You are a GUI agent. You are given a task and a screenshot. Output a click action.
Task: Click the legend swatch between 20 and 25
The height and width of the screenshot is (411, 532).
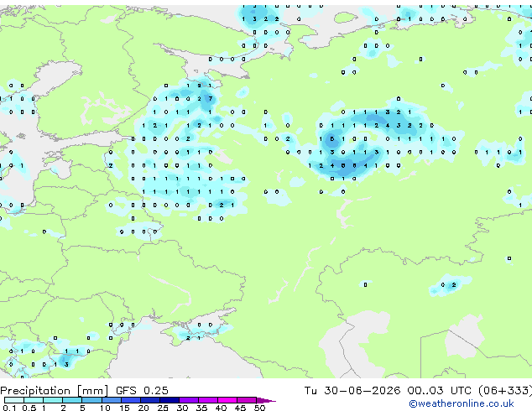click(x=149, y=400)
